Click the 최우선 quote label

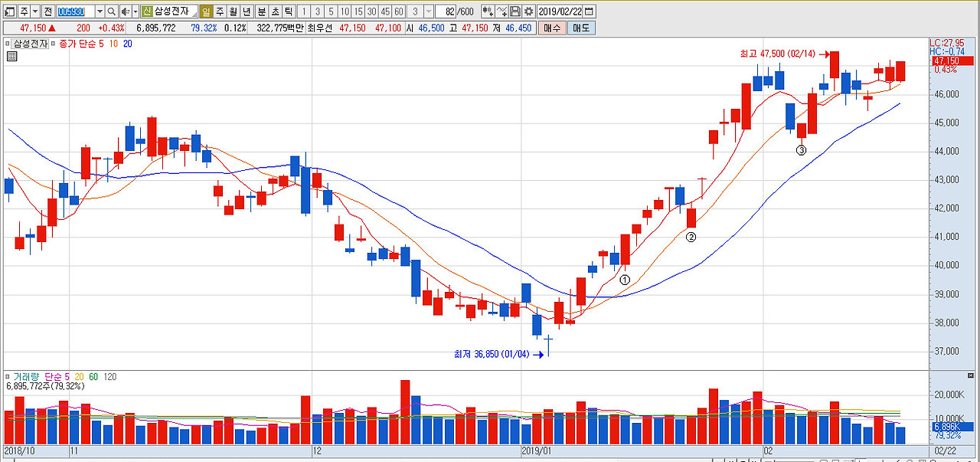tap(319, 28)
